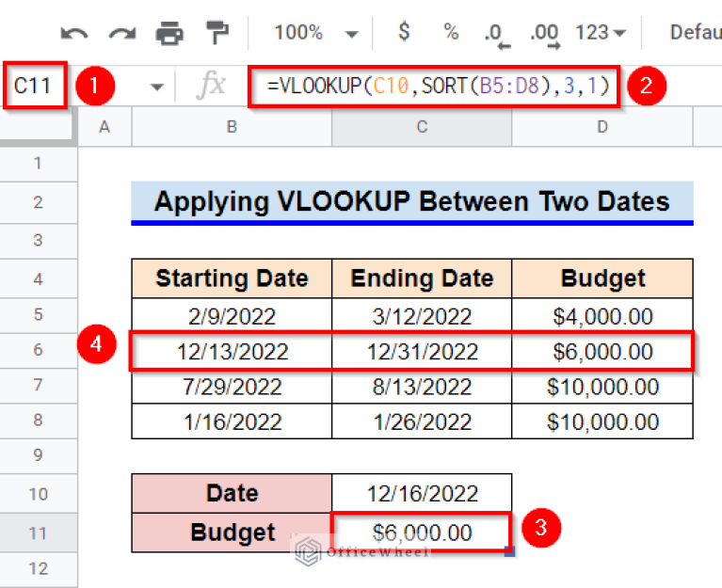This screenshot has width=722, height=588.
Task: Select row 5 header
Action: coord(39,315)
